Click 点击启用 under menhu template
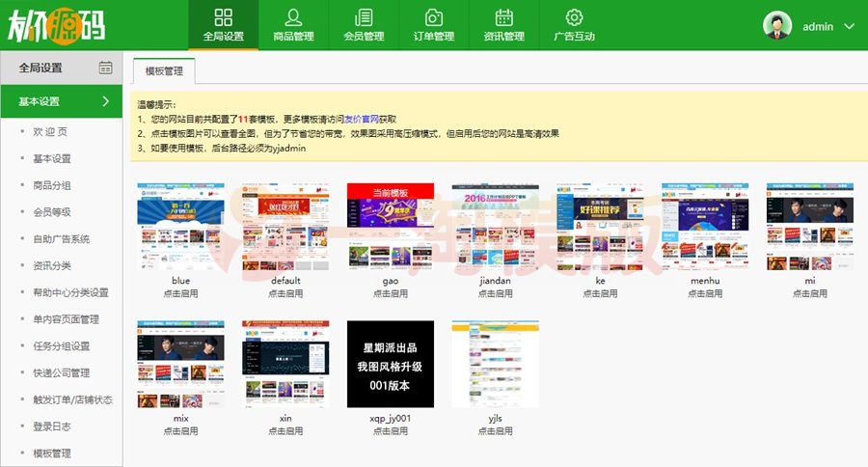Image resolution: width=868 pixels, height=467 pixels. (705, 293)
